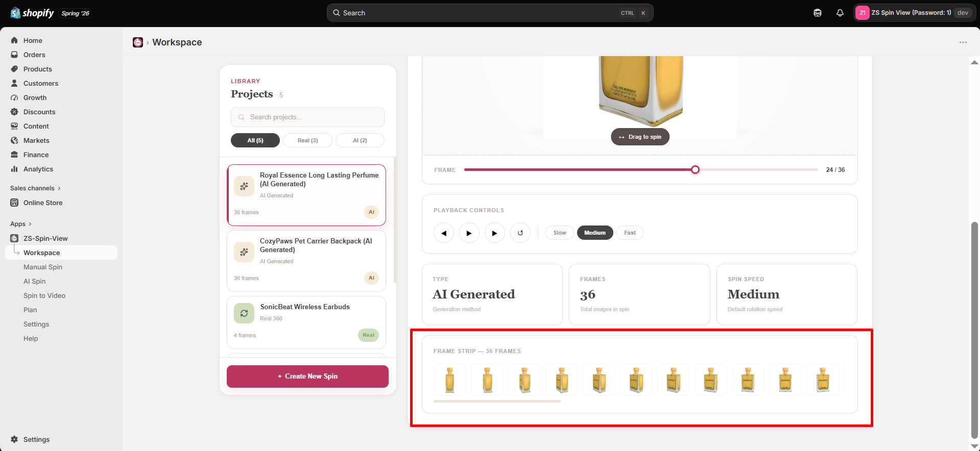The width and height of the screenshot is (980, 451).
Task: Click the reset rotation icon
Action: 520,233
